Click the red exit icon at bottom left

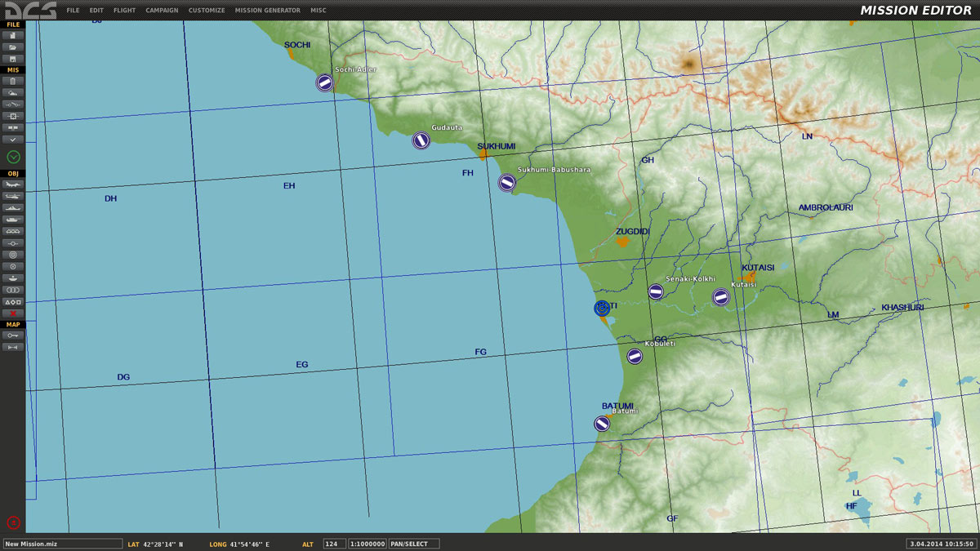click(x=13, y=522)
